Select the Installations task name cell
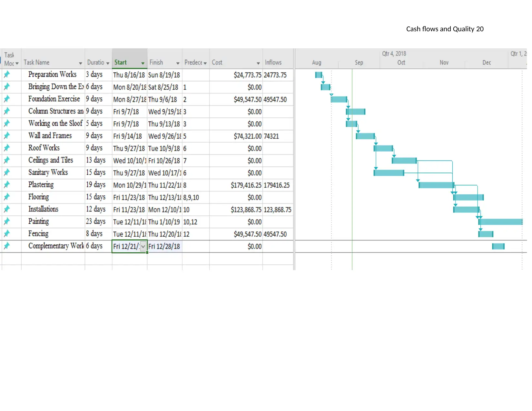532x411 pixels. [53, 210]
